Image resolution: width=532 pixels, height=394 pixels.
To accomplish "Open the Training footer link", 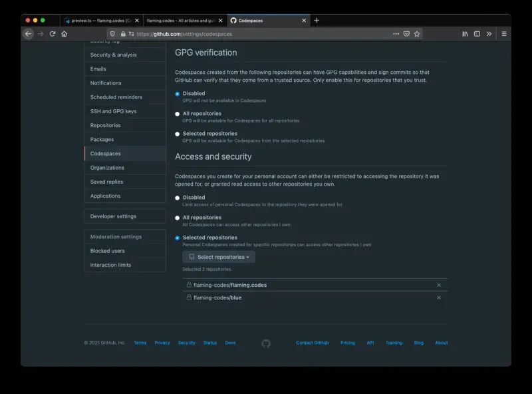I will point(394,343).
